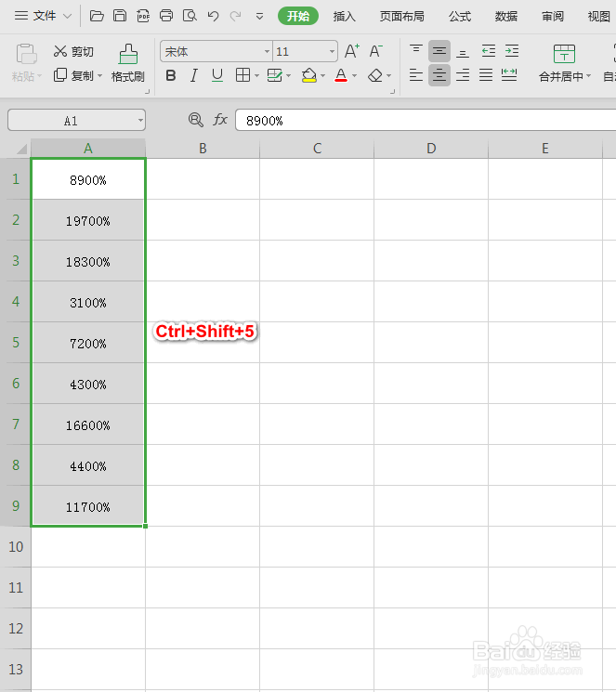
Task: Expand quick access toolbar customize arrow
Action: coord(259,17)
